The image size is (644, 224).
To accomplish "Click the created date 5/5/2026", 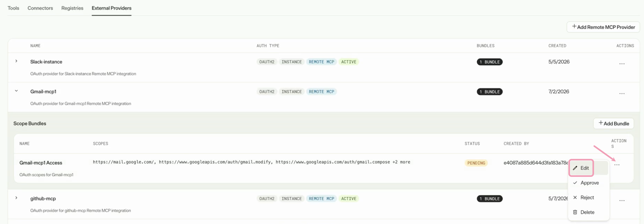I will click(x=559, y=62).
